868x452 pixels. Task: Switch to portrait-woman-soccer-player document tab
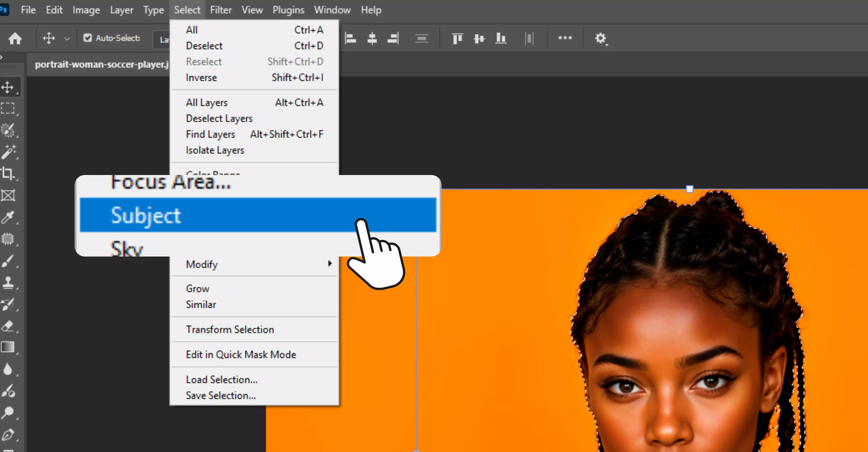click(101, 64)
